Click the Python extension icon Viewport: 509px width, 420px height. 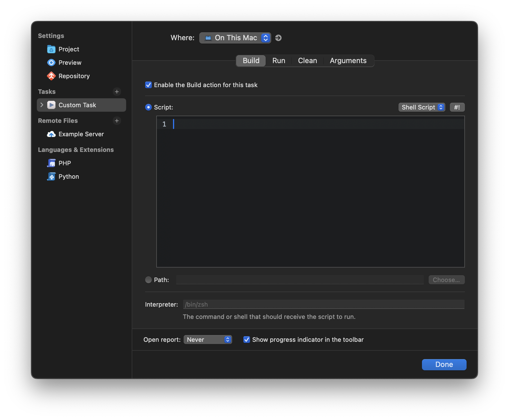(51, 176)
